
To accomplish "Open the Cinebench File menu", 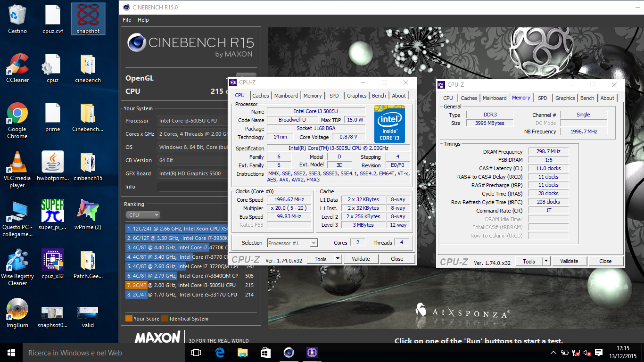I will (x=127, y=20).
